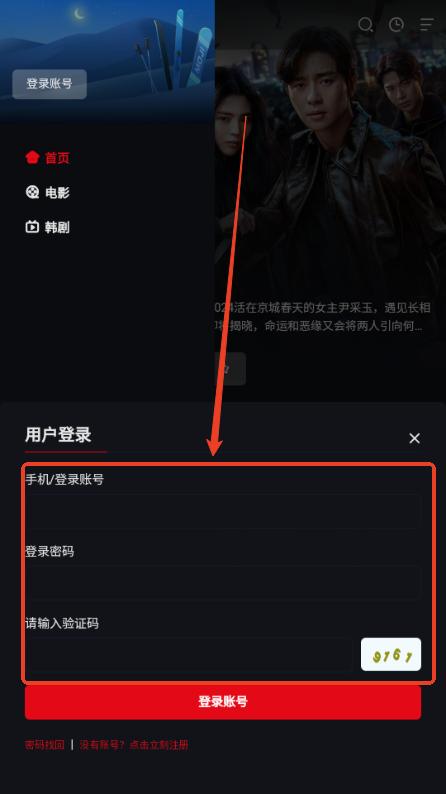Screen dimensions: 446x794
Task: Click the film reel icon beside 电影
Action: click(x=32, y=192)
